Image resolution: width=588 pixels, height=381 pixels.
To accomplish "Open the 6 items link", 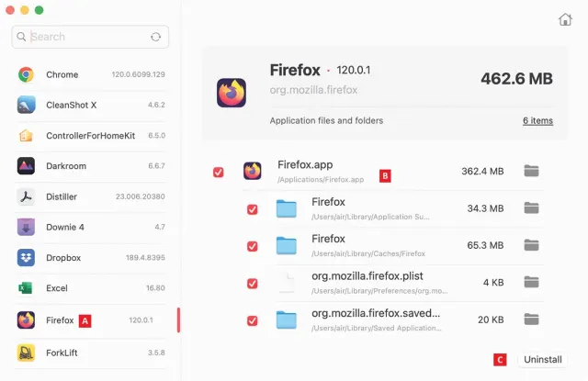I will coord(537,120).
